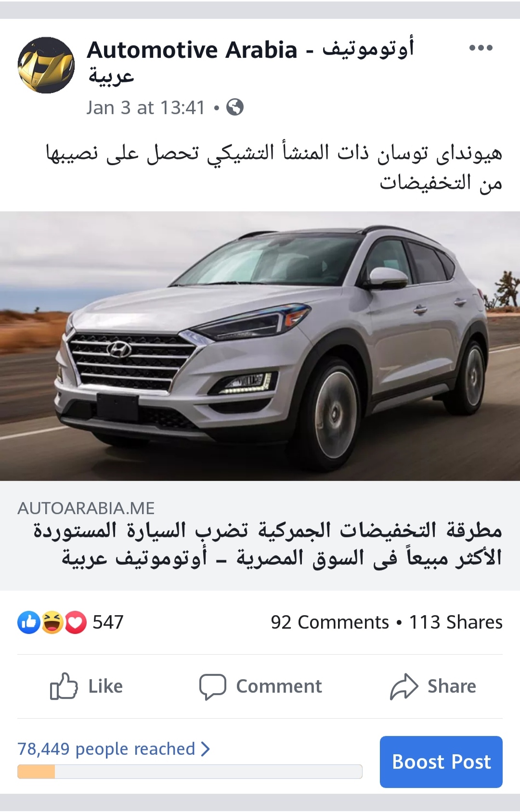The image size is (520, 812).
Task: Open the Jan 3 at 13:41 timestamp
Action: point(145,107)
